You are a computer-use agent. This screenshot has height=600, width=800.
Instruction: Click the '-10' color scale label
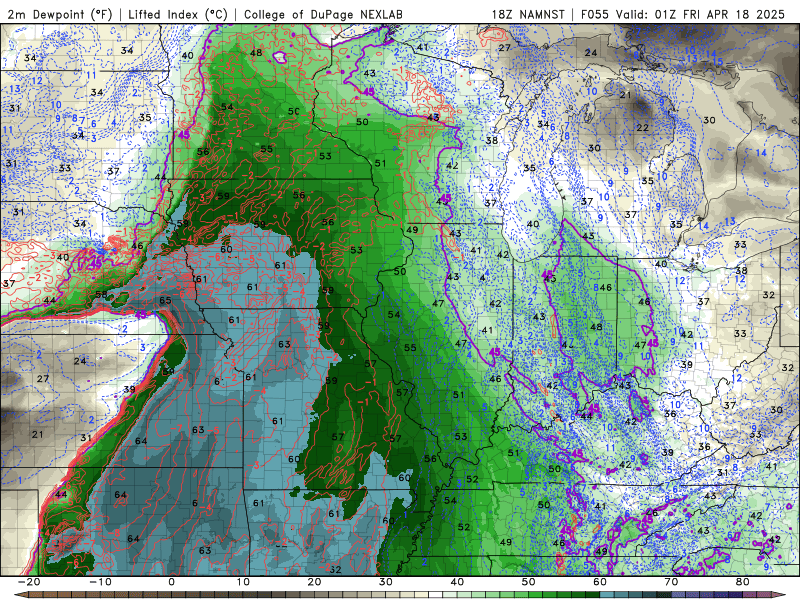coord(100,582)
